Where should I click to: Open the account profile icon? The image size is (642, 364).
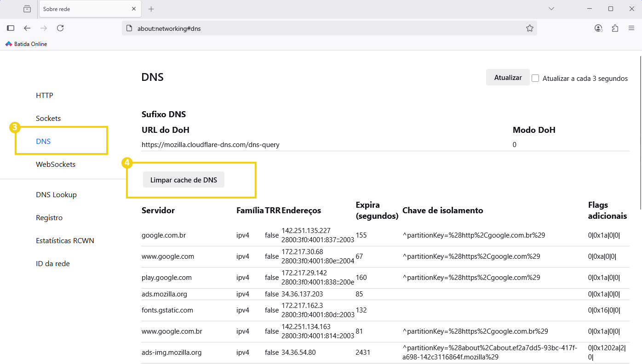(598, 28)
